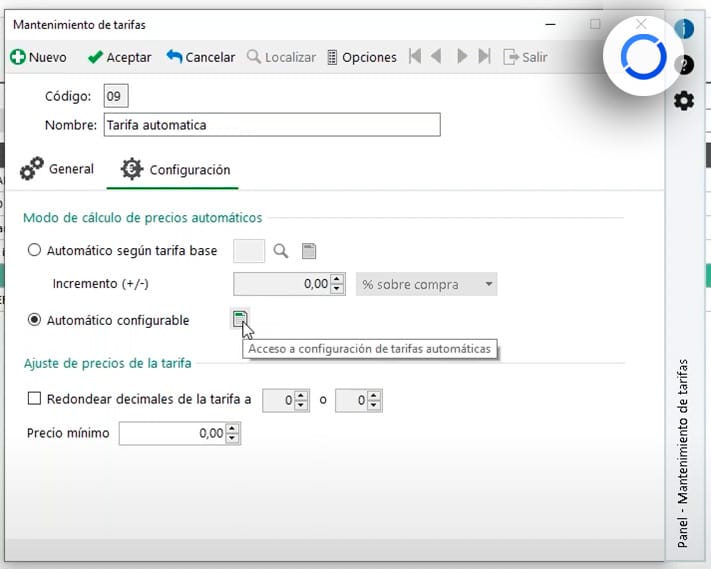The width and height of the screenshot is (711, 569).
Task: Enable Redondear decimales de la tarifa checkbox
Action: [34, 399]
